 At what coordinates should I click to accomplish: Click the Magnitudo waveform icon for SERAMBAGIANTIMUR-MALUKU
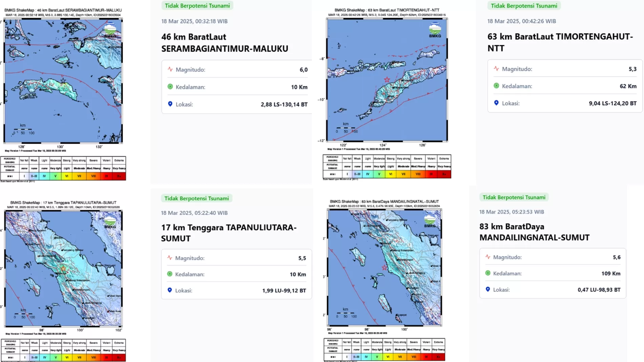click(x=170, y=69)
